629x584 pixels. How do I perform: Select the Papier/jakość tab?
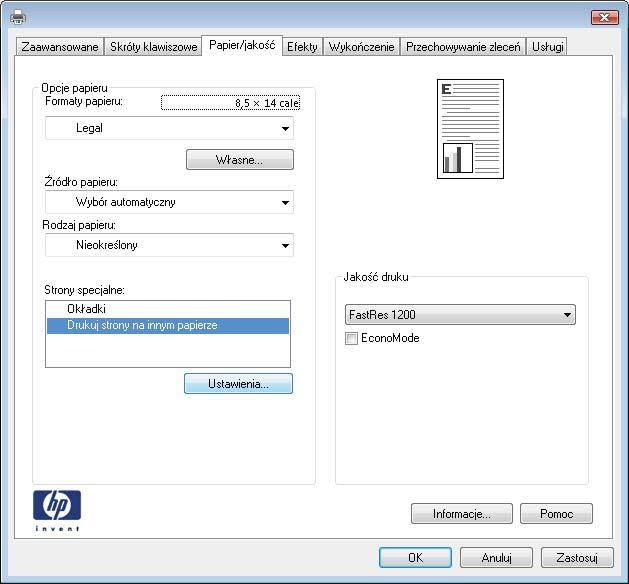(x=242, y=45)
